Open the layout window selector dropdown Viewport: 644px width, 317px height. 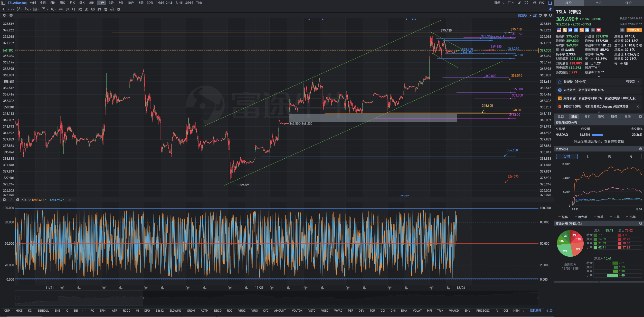(511, 3)
